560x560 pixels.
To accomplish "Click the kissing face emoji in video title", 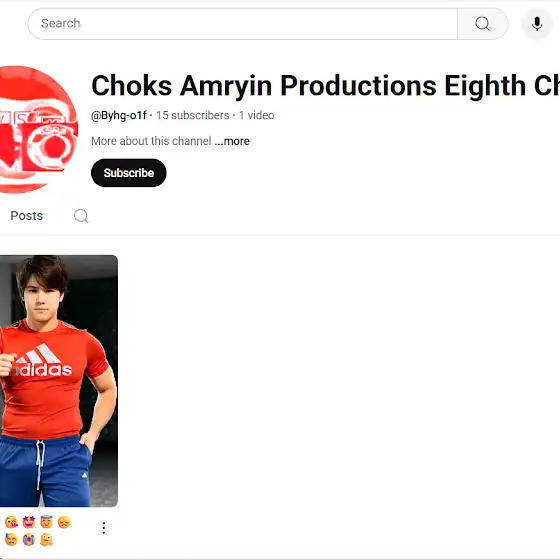I will 12,522.
